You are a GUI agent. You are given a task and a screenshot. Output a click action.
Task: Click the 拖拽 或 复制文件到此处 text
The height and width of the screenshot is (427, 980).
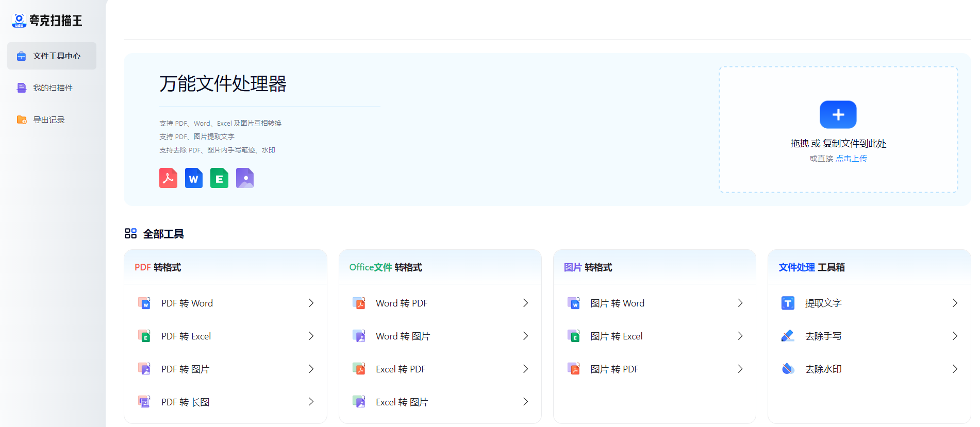pyautogui.click(x=838, y=144)
